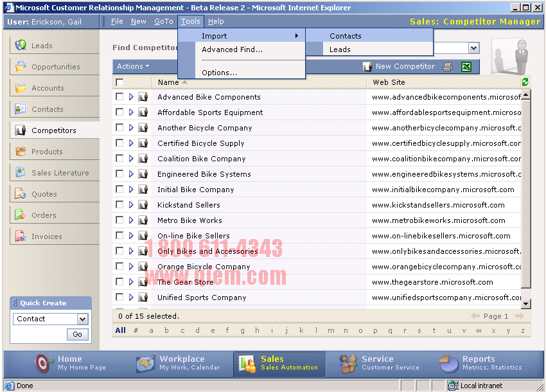
Task: Open Products in the sidebar
Action: point(55,152)
